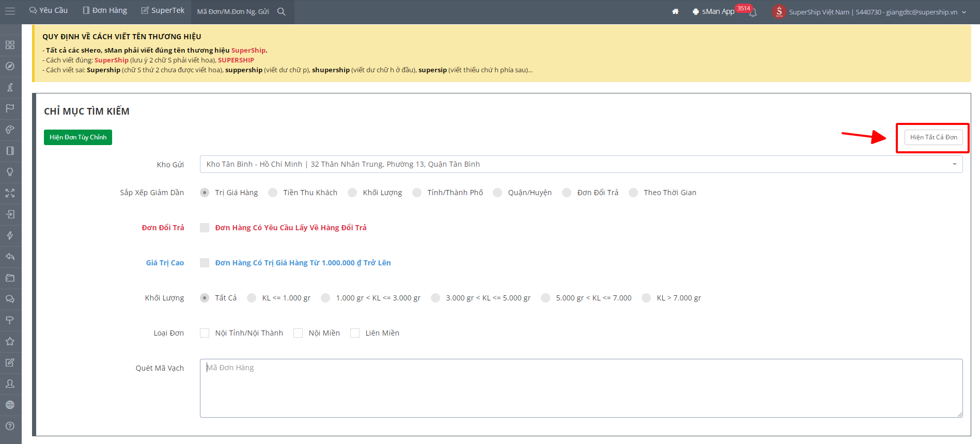Expand the account menu chevron
The image size is (980, 444).
(x=964, y=12)
